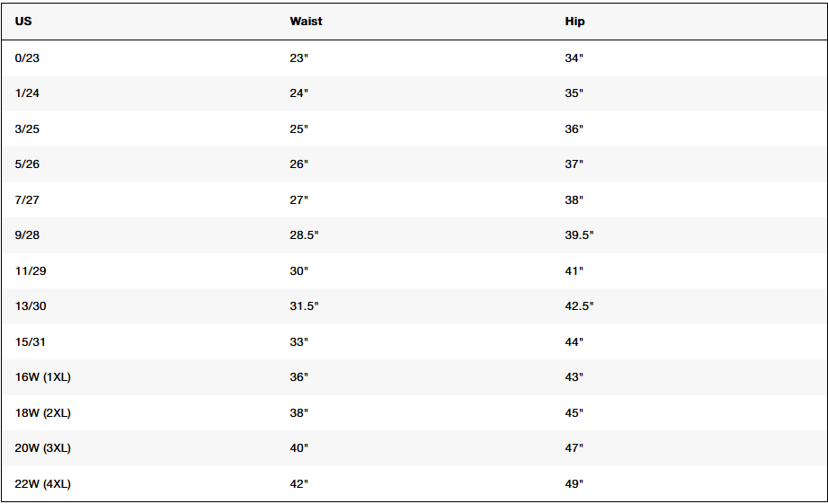Screen dimensions: 828x504
Task: Click the 7/27 size cell
Action: click(27, 200)
